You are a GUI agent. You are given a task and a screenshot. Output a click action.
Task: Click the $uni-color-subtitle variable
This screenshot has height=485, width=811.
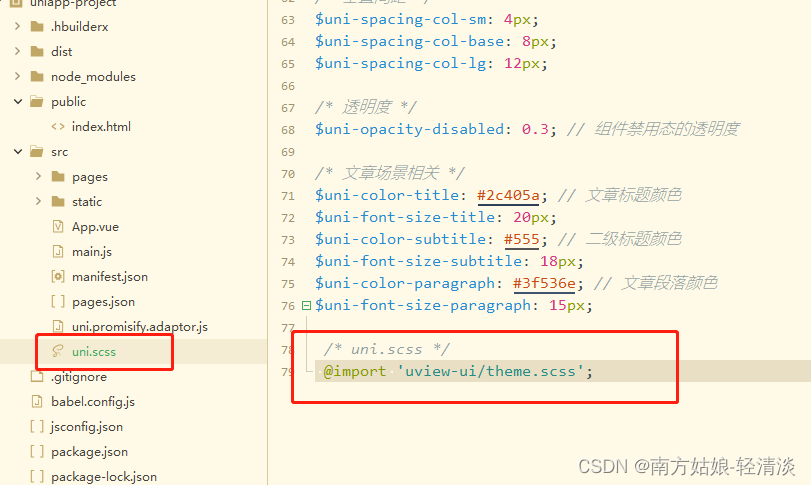click(x=400, y=239)
